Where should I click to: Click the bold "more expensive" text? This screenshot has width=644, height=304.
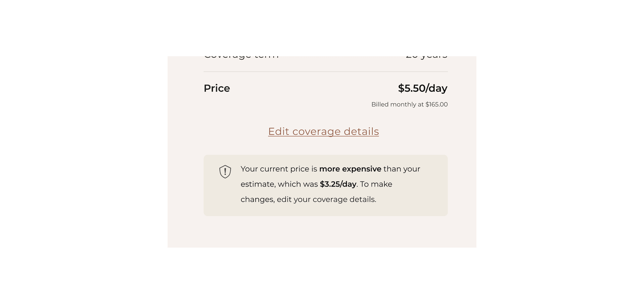tap(350, 169)
